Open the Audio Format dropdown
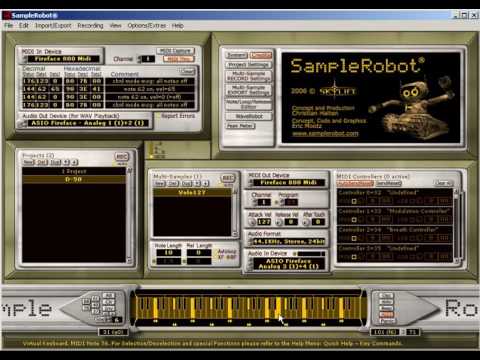Image resolution: width=480 pixels, height=360 pixels. pyautogui.click(x=288, y=241)
